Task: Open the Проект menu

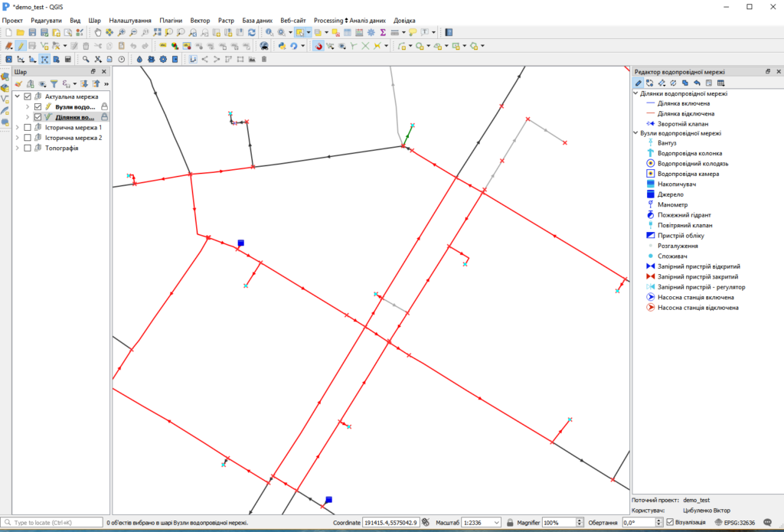Action: point(12,21)
